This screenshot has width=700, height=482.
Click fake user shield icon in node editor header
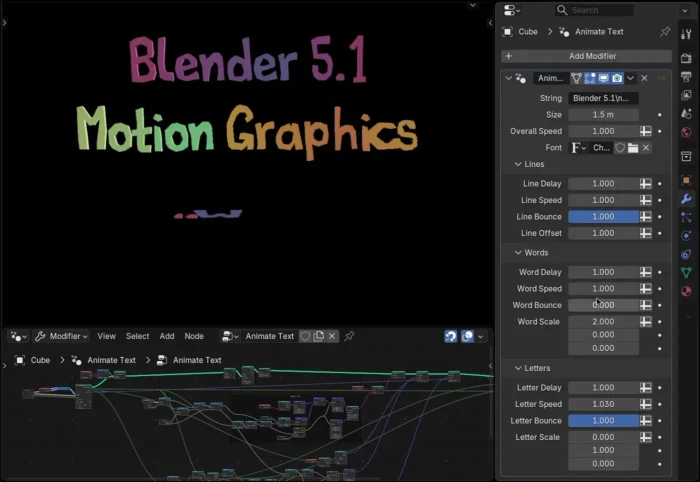(305, 336)
